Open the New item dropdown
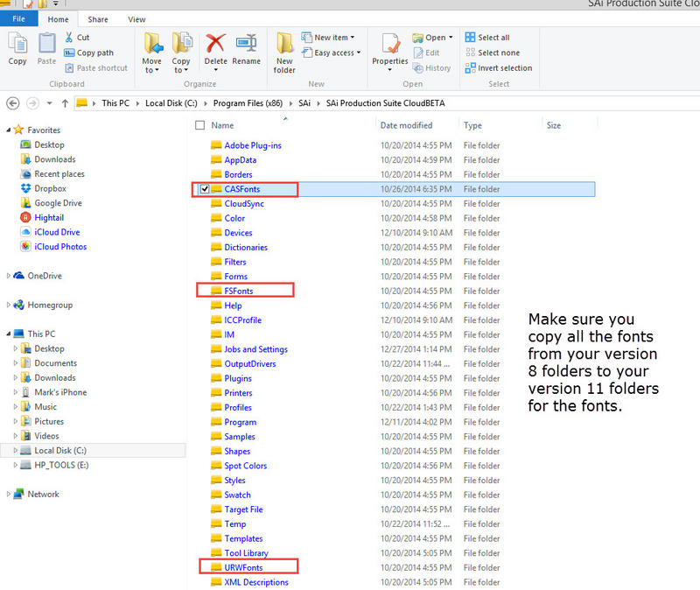The image size is (700, 590). click(x=328, y=38)
